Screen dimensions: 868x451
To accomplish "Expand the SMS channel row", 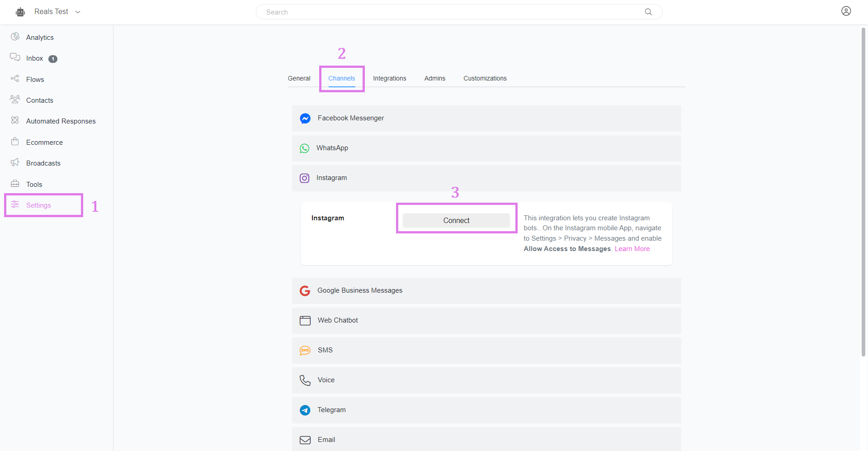I will point(486,351).
